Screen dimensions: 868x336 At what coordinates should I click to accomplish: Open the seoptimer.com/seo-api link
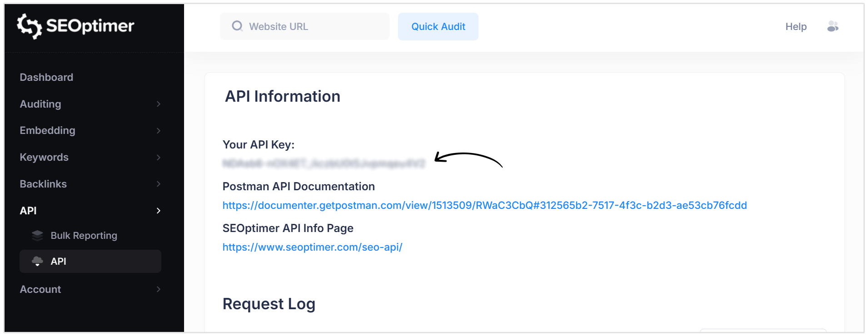(312, 247)
